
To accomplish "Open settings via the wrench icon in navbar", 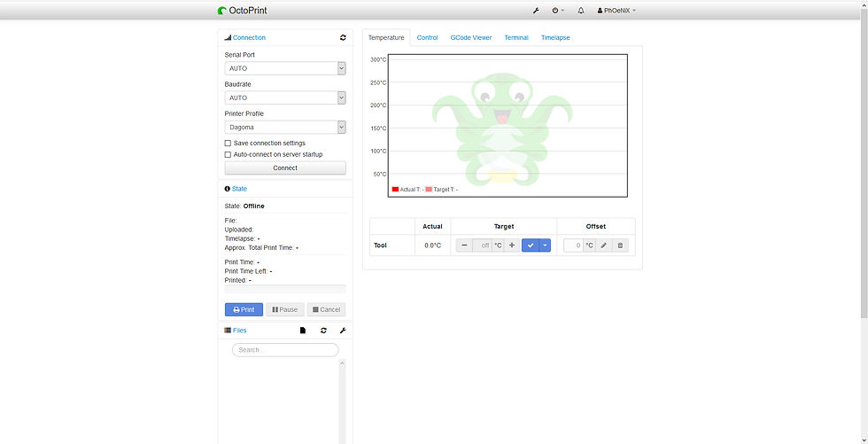I will (536, 11).
